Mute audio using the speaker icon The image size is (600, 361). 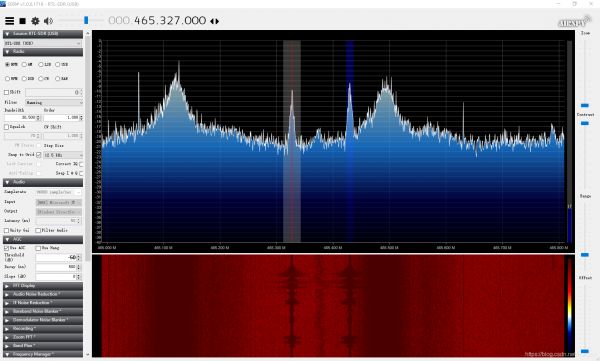pos(49,21)
